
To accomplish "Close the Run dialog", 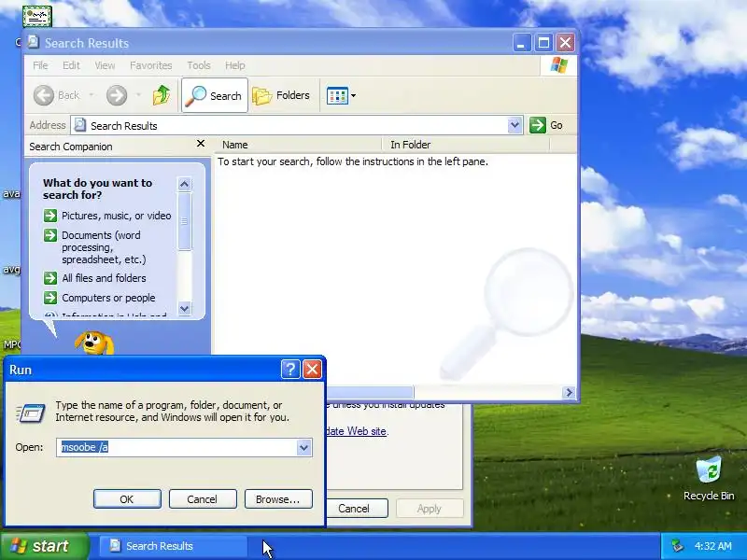I will point(312,369).
